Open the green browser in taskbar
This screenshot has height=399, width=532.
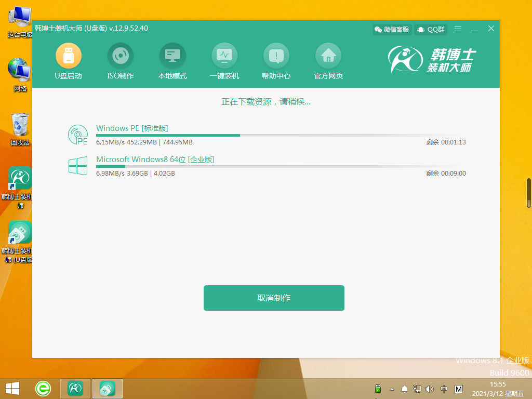pyautogui.click(x=43, y=388)
